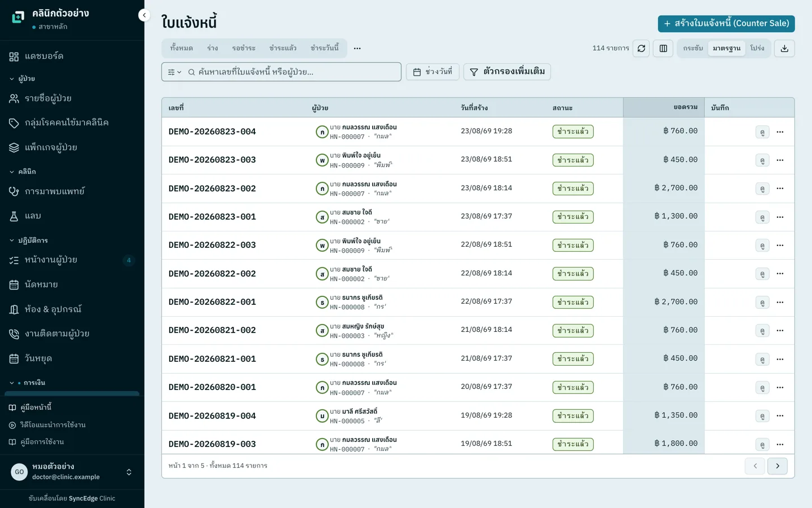Download the invoice list export

click(784, 49)
